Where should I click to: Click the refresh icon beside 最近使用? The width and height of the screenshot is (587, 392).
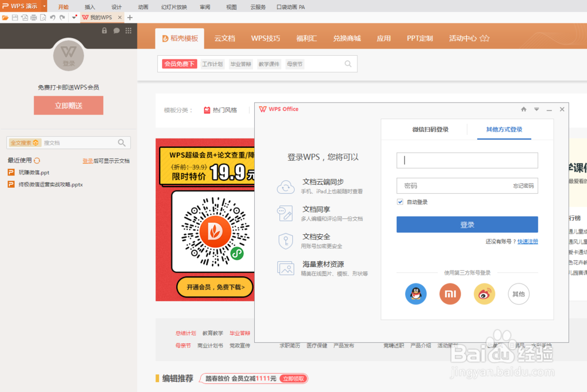[37, 161]
